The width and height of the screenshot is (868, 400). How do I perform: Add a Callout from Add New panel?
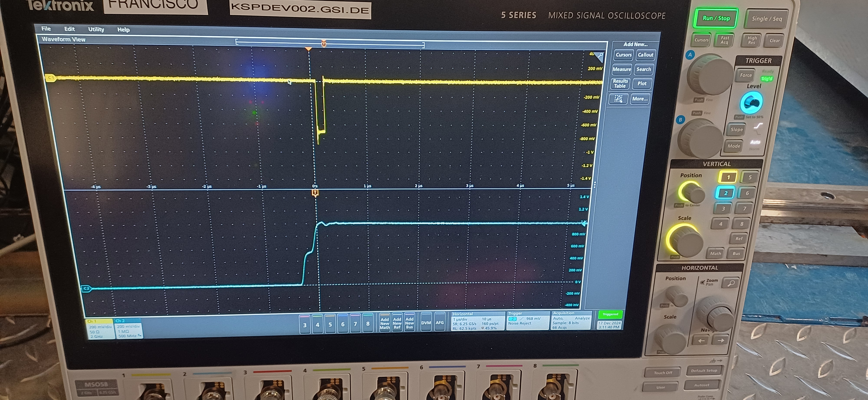point(645,55)
